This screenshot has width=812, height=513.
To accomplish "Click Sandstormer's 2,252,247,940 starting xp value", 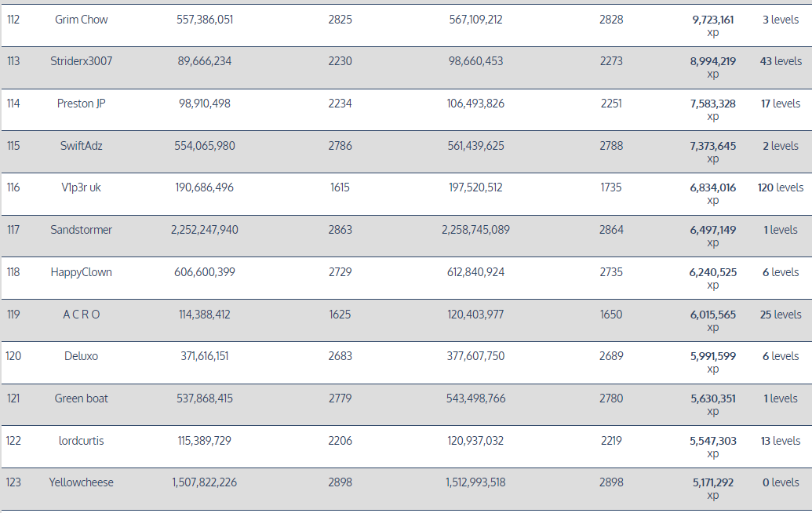I will (x=205, y=230).
